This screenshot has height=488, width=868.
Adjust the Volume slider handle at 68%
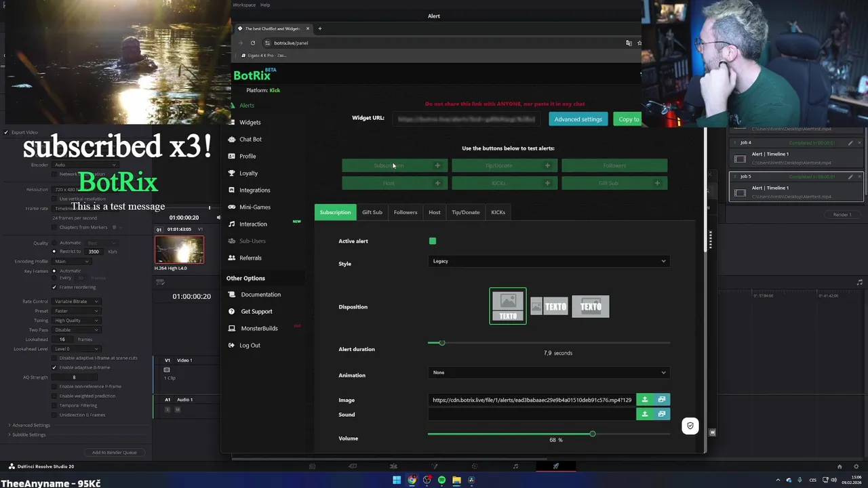point(593,434)
